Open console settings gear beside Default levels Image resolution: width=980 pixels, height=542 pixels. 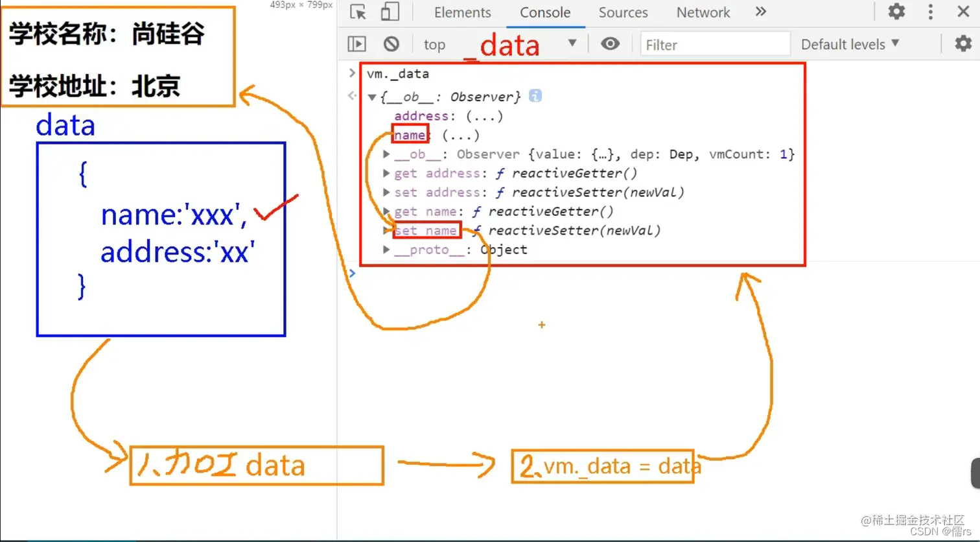pos(963,43)
